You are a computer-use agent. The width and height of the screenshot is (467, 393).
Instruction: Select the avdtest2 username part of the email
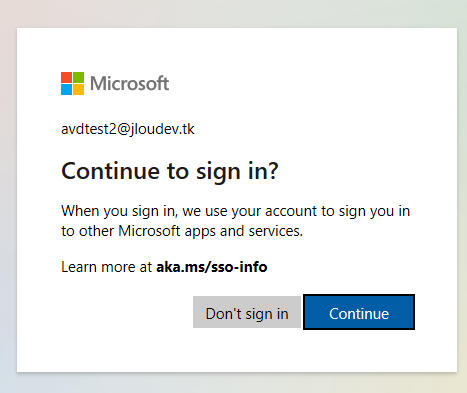click(x=88, y=129)
